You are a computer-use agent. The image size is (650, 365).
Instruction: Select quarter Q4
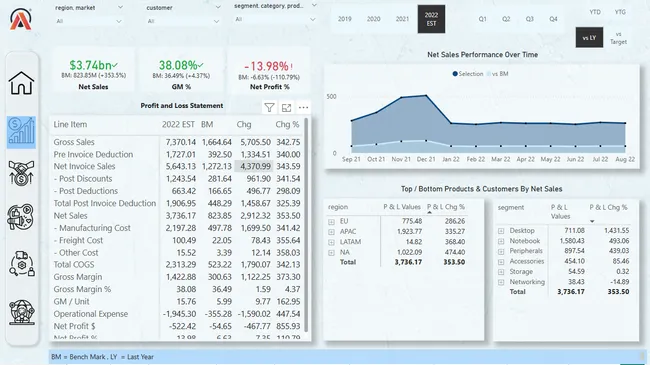tap(553, 19)
